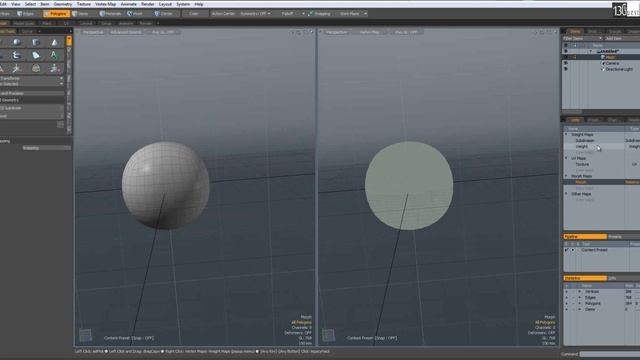Screen dimensions: 640x360
Task: Click the Materials selection mode icon
Action: [x=102, y=13]
